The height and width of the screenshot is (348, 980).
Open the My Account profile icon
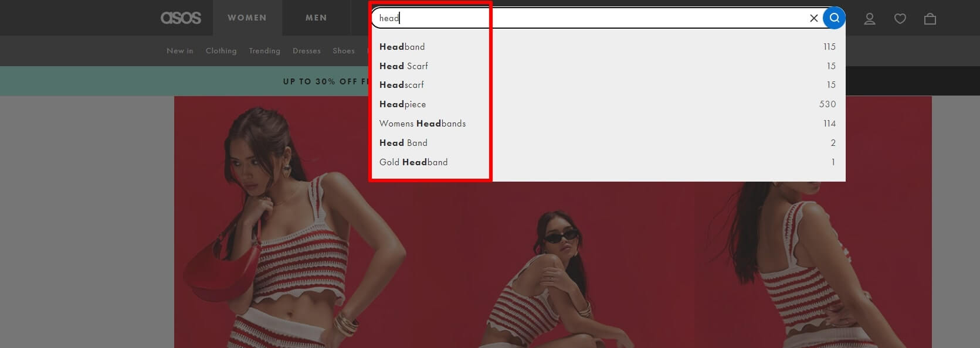(870, 19)
